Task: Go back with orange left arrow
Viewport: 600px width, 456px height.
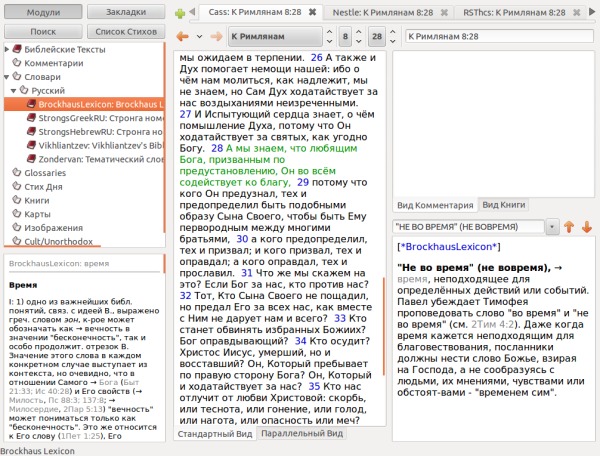Action: [x=183, y=36]
